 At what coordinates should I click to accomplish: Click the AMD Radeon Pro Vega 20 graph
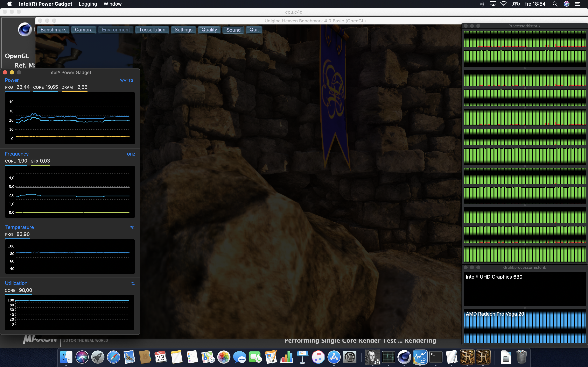524,326
